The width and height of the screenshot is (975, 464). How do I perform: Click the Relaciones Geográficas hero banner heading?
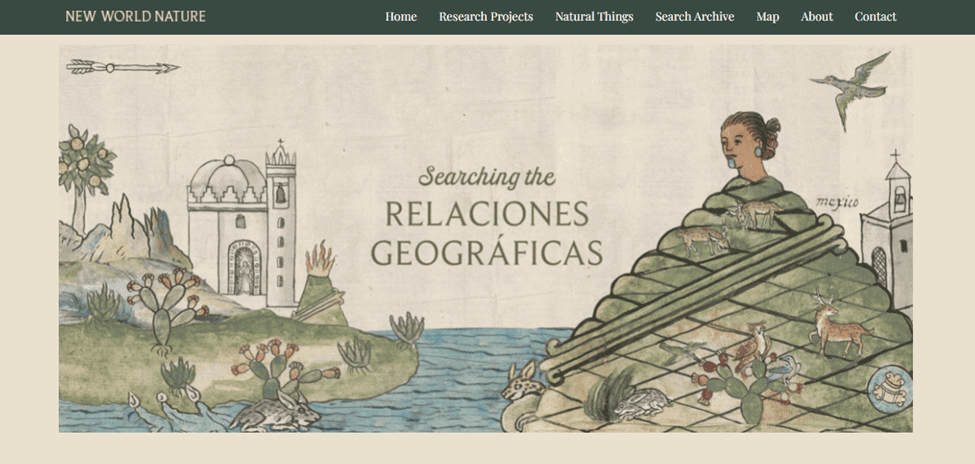(x=486, y=233)
